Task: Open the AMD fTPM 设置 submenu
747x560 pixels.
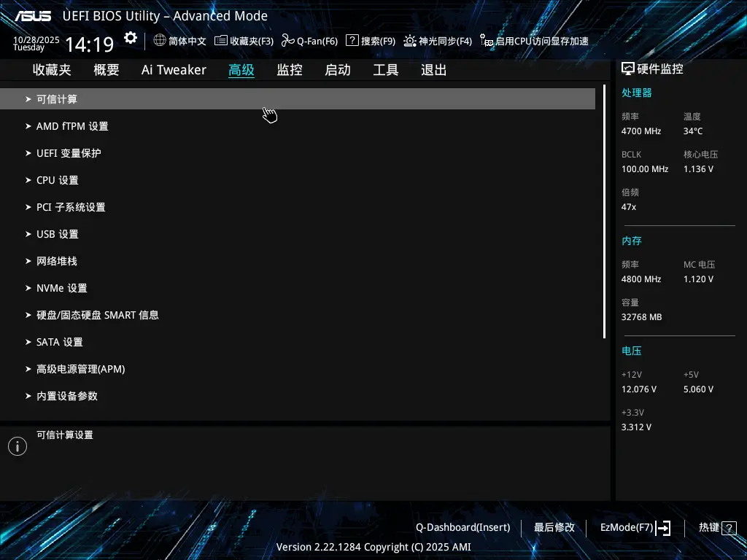Action: 72,125
